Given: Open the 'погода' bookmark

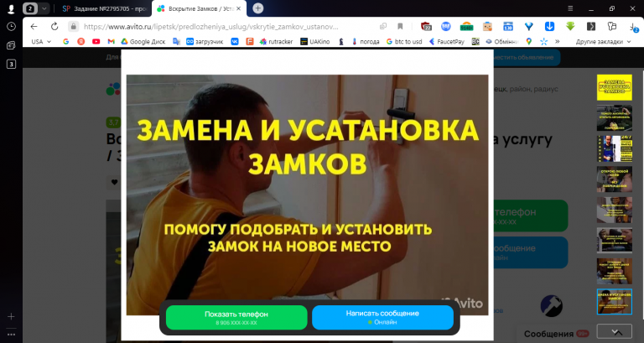Looking at the screenshot, I should (365, 41).
